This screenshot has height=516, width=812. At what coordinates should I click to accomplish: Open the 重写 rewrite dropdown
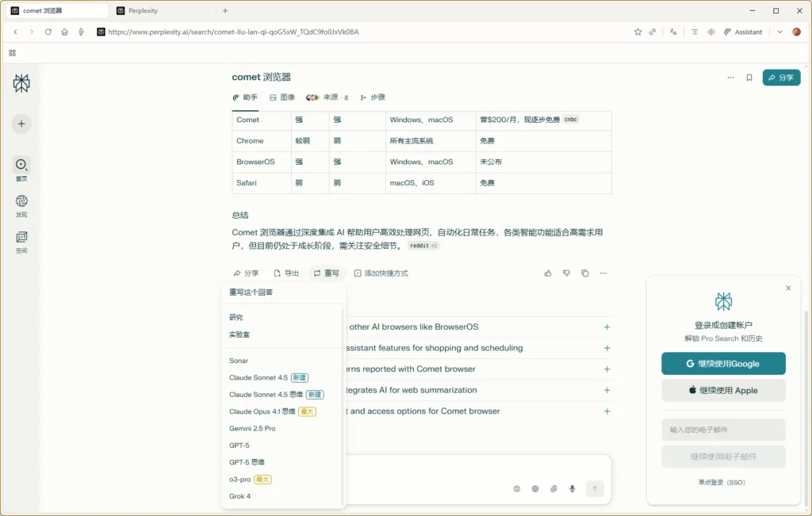pyautogui.click(x=326, y=273)
